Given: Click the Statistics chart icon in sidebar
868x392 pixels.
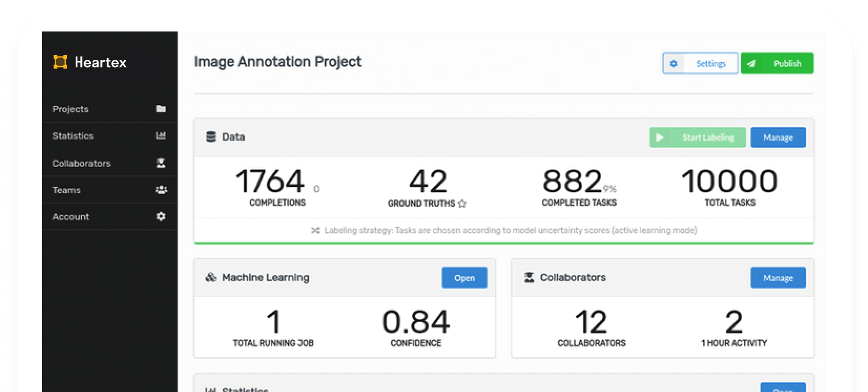Looking at the screenshot, I should click(x=161, y=136).
